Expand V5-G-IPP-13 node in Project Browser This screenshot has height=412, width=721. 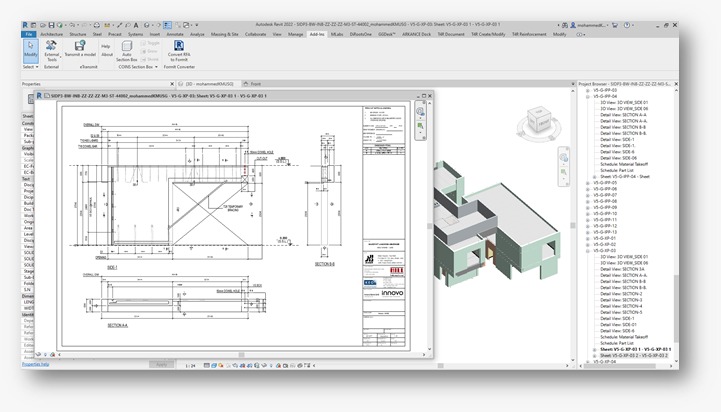(588, 232)
